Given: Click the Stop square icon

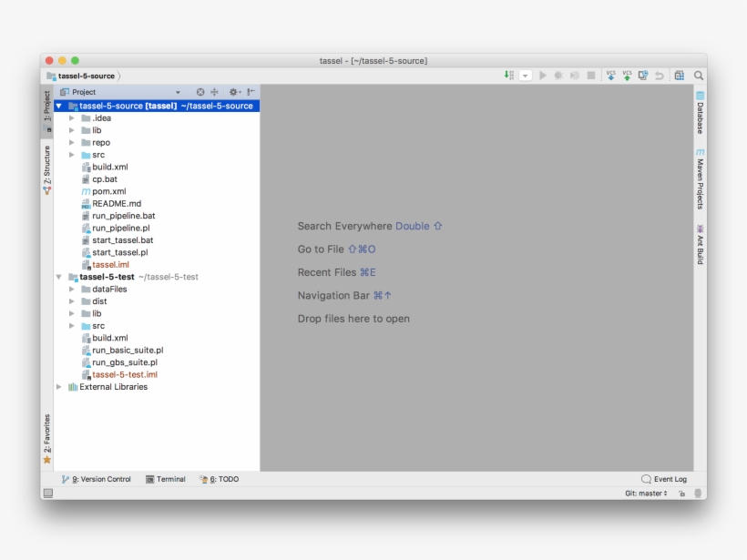Looking at the screenshot, I should point(591,76).
